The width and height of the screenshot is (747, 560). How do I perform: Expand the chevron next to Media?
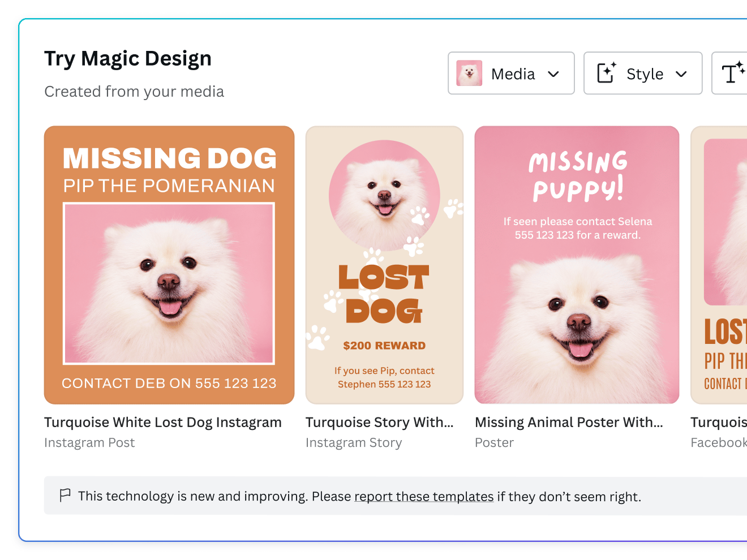click(x=553, y=74)
